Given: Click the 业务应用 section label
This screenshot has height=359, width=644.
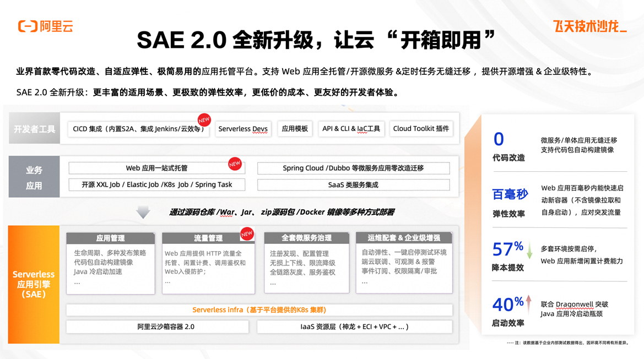Looking at the screenshot, I should 34,177.
